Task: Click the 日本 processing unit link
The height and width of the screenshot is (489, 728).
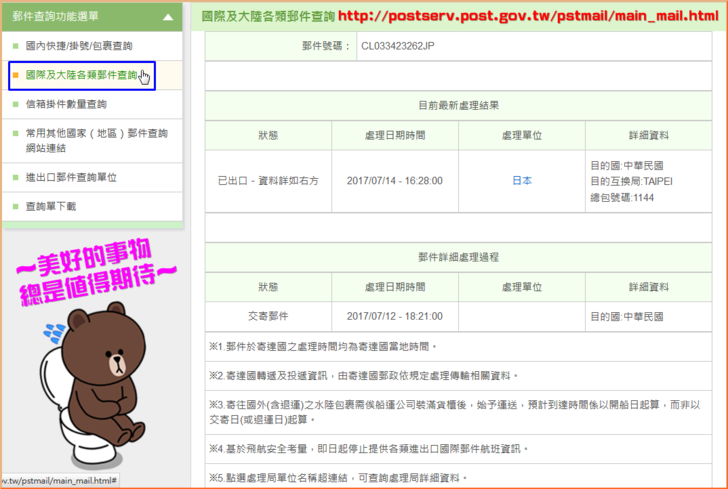Action: 522,181
